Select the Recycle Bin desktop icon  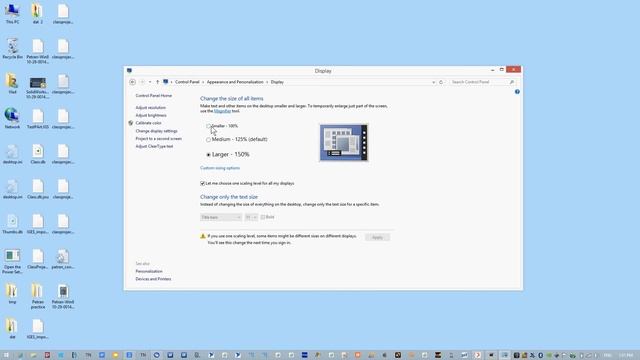[x=12, y=49]
